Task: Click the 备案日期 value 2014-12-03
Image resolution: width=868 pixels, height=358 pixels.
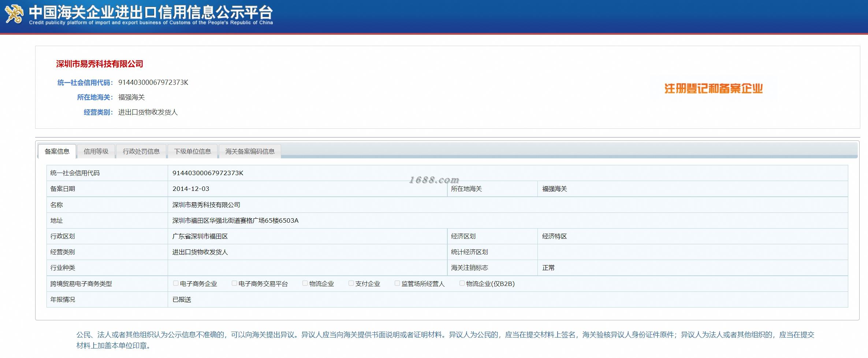Action: click(191, 189)
